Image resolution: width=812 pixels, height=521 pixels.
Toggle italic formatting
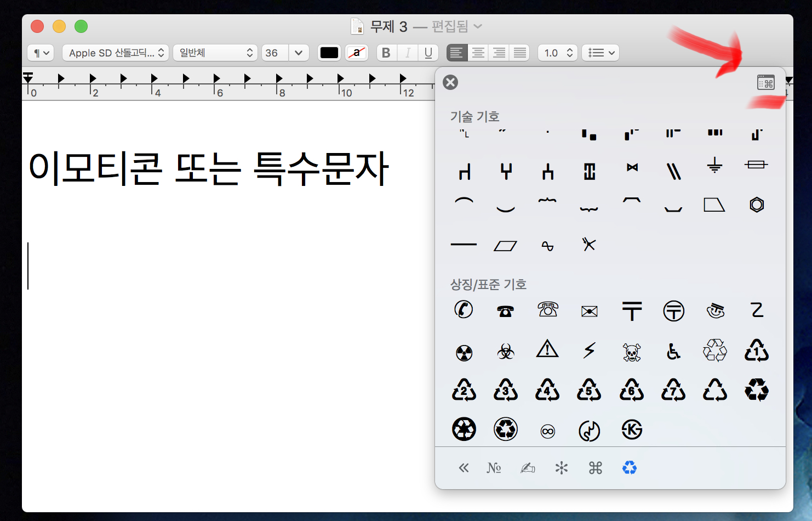point(408,53)
